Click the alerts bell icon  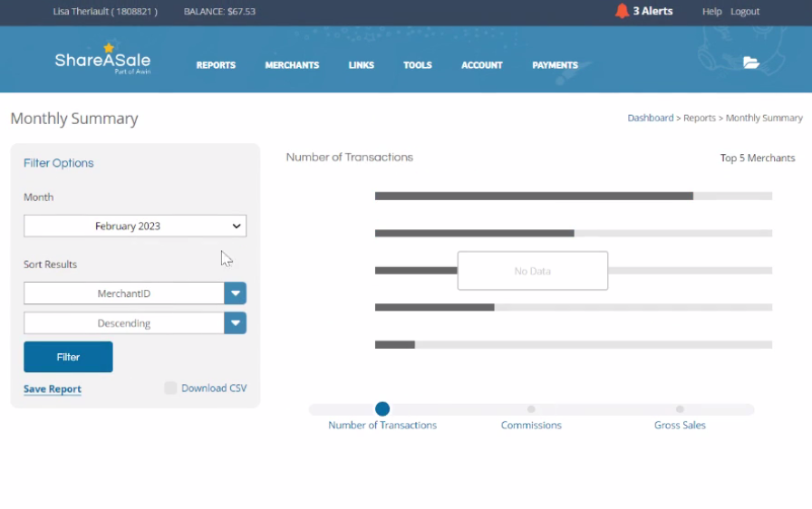(622, 11)
